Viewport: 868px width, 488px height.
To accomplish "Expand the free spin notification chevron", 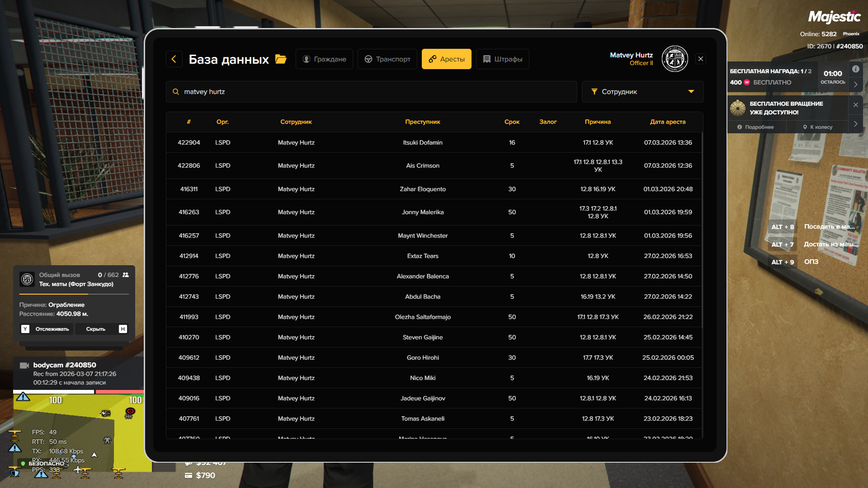I will pyautogui.click(x=855, y=124).
